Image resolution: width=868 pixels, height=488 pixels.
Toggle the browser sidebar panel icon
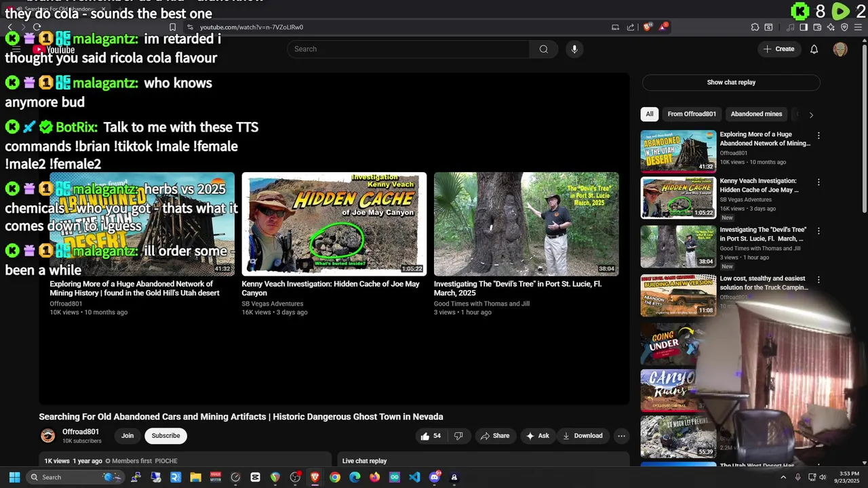coord(804,27)
